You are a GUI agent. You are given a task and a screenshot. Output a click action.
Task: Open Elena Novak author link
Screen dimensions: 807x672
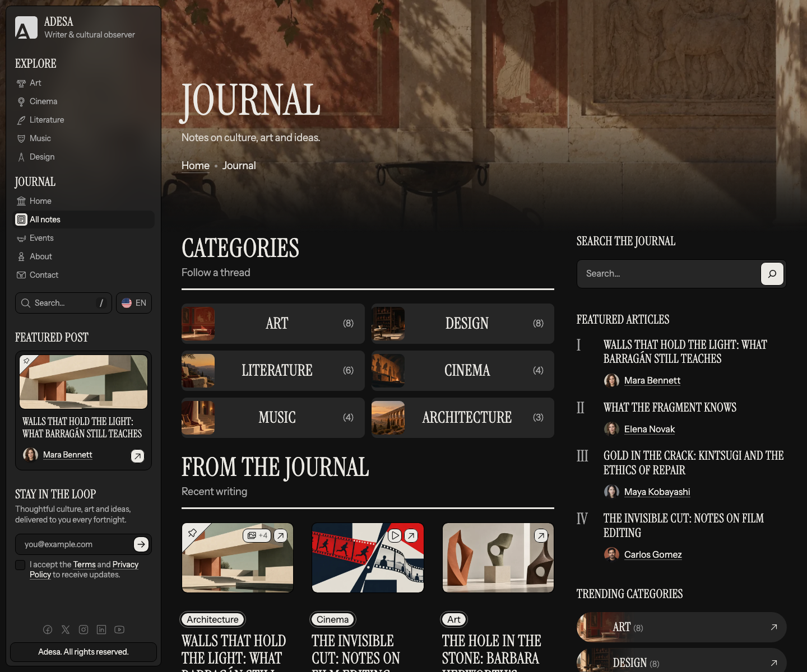click(x=650, y=430)
